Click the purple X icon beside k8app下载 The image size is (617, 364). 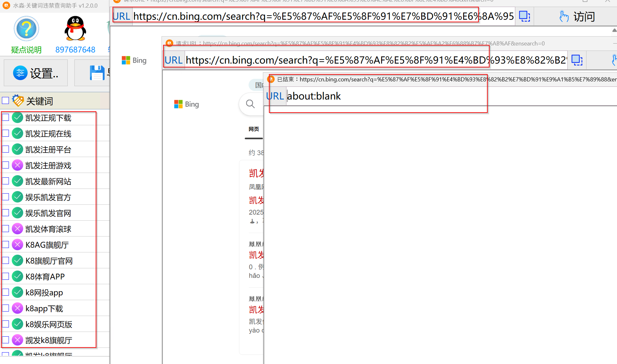coord(17,308)
